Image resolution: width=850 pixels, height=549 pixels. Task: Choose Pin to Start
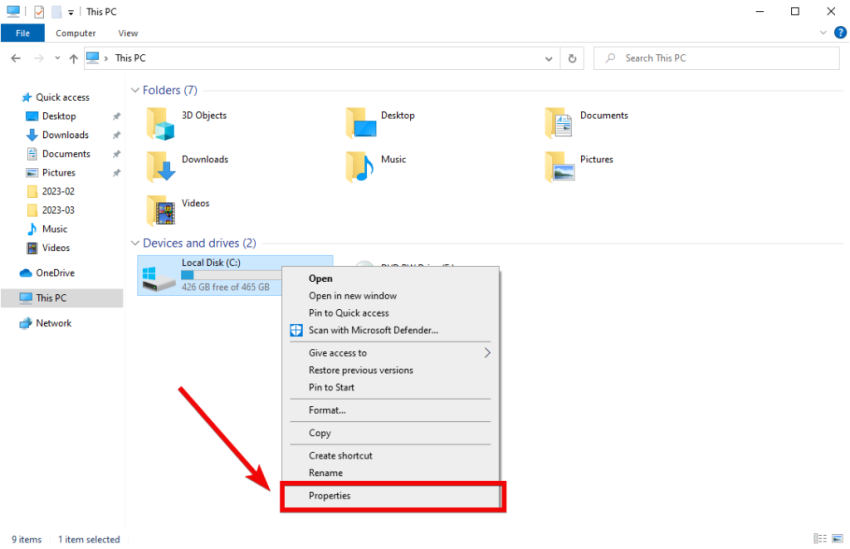tap(390, 388)
